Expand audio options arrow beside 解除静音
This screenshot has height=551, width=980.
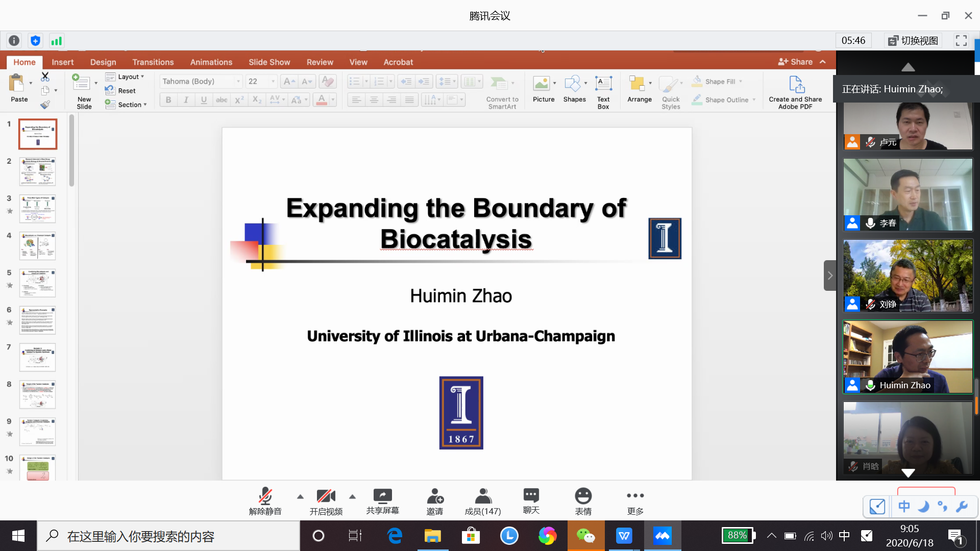300,496
